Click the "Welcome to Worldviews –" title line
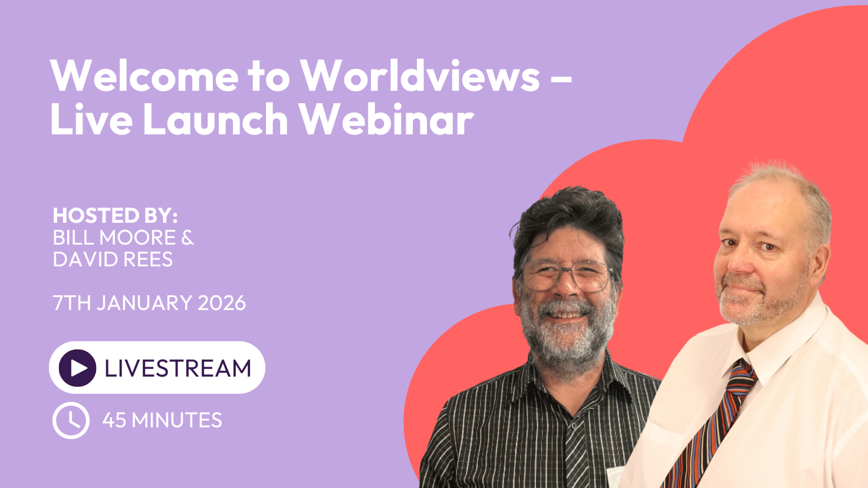The width and height of the screenshot is (868, 488). point(311,75)
